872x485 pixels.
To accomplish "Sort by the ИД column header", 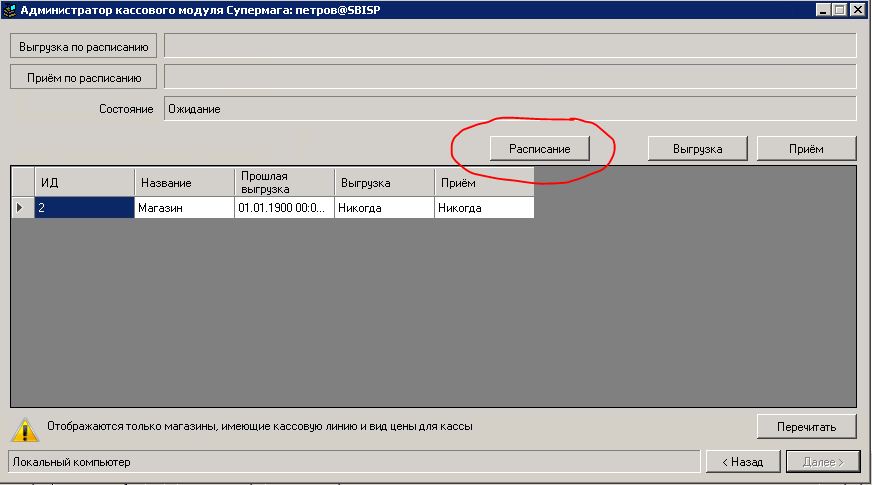I will pos(84,183).
